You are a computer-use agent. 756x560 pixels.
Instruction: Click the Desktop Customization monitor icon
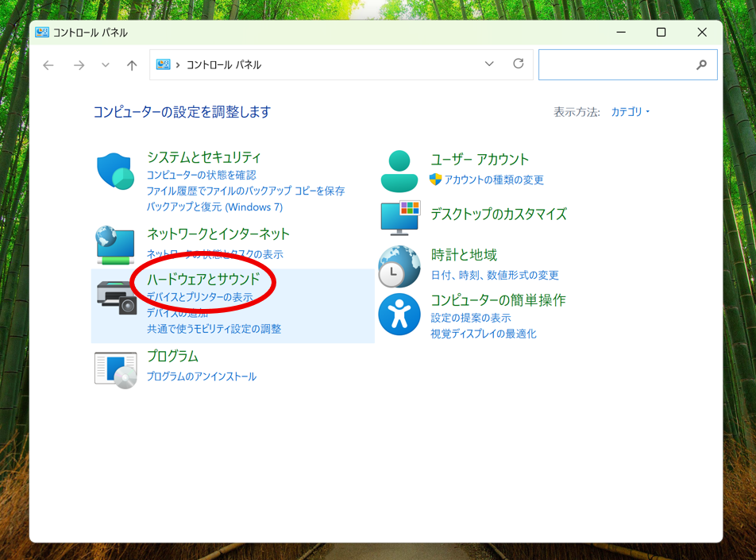(399, 217)
